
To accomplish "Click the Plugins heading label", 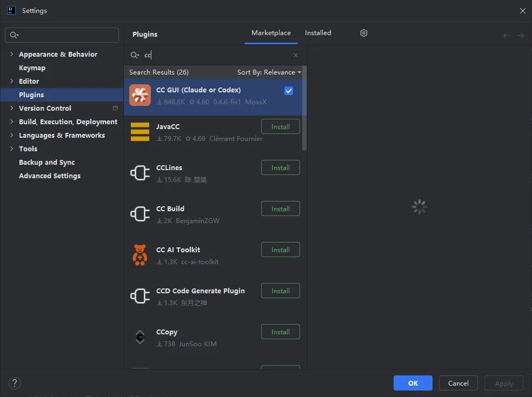I will click(x=145, y=34).
